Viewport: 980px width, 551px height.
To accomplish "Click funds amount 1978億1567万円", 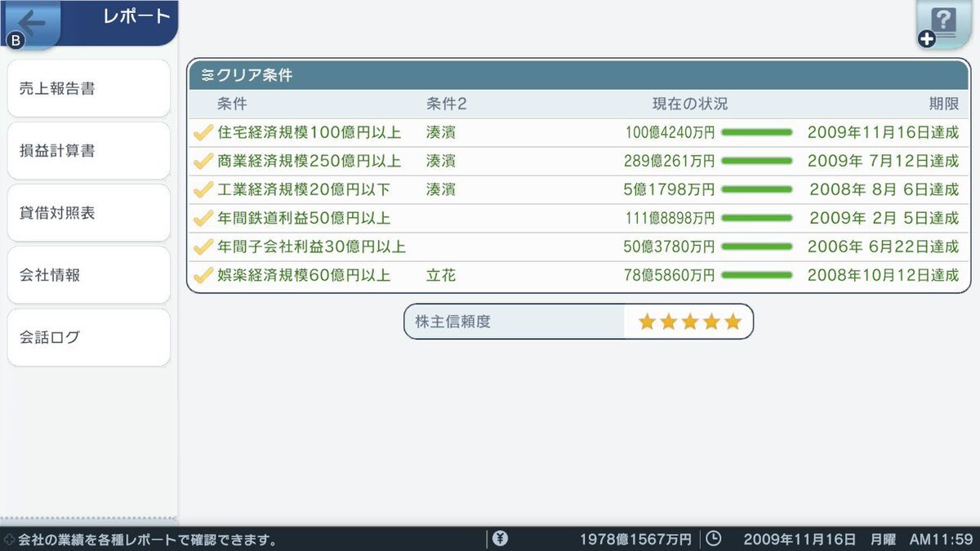I will 635,540.
